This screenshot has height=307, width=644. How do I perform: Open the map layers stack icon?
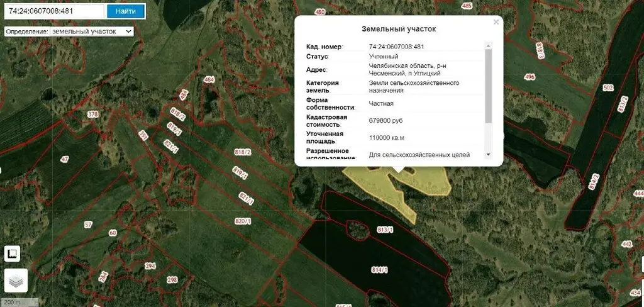(x=16, y=281)
